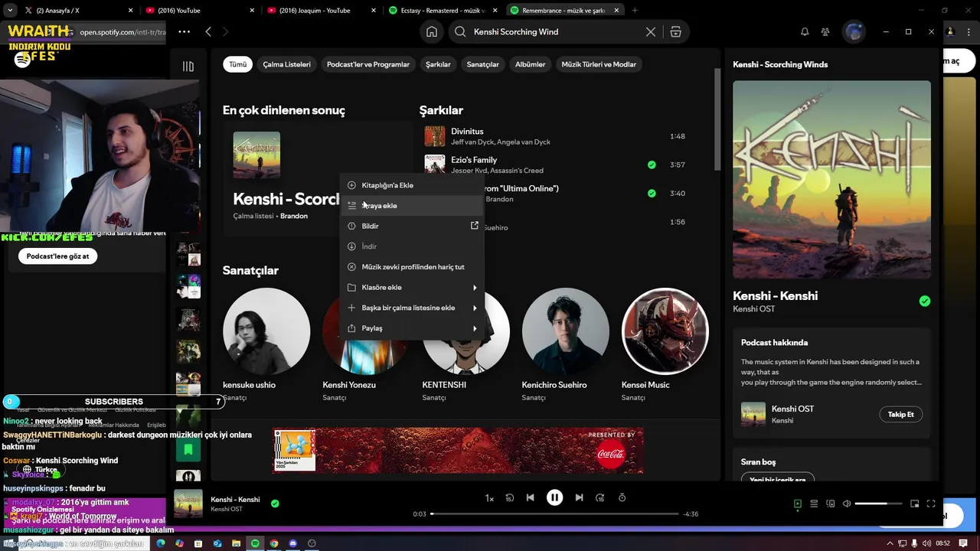Skip to previous track
The image size is (980, 551).
pos(530,497)
